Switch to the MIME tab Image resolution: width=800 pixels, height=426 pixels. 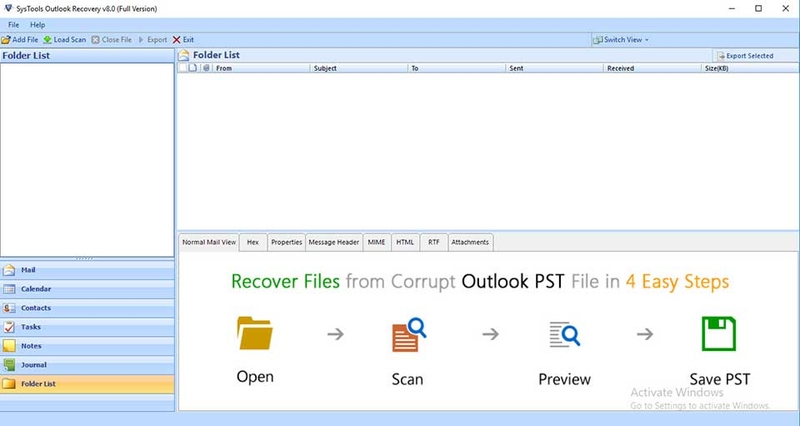coord(377,242)
